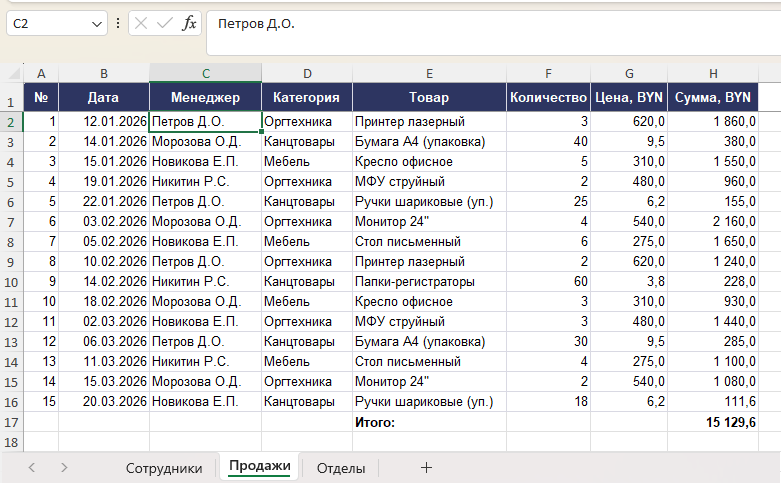Select row 10 header
781x483 pixels.
coord(11,282)
